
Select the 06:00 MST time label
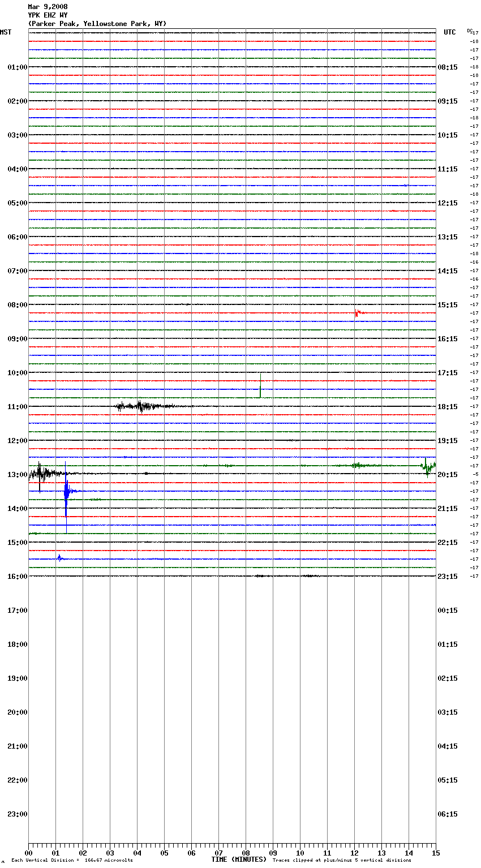[18, 237]
